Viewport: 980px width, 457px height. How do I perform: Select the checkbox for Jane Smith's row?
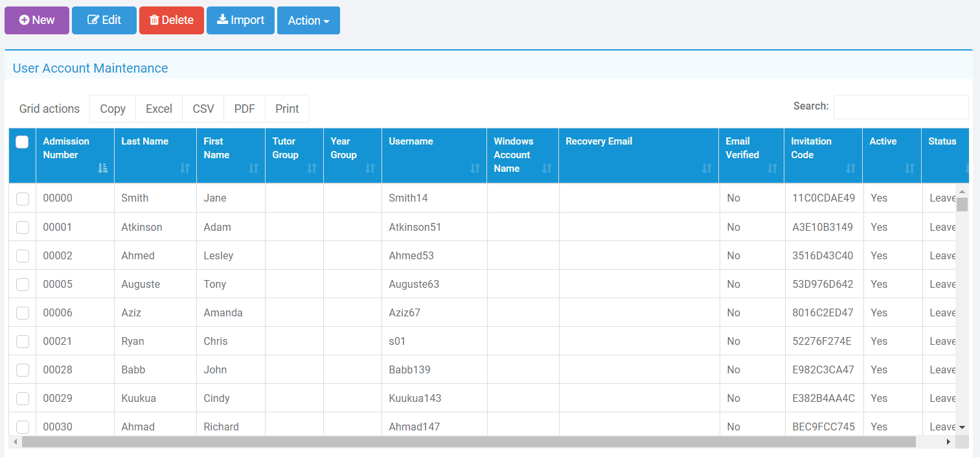pyautogui.click(x=22, y=198)
